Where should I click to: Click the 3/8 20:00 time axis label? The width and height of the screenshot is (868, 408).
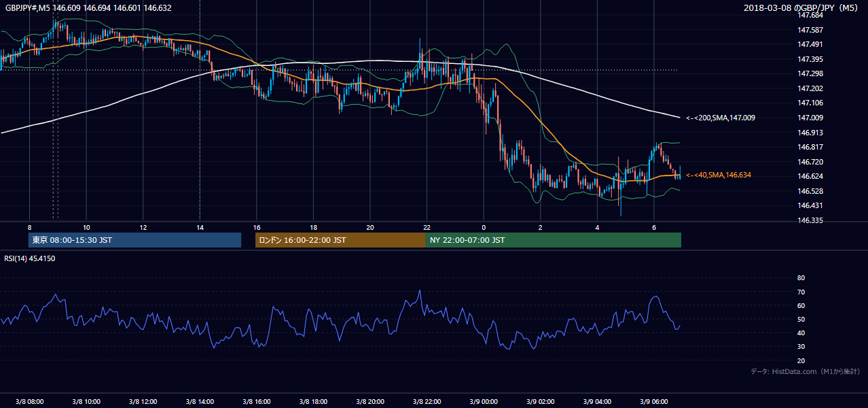coord(370,401)
